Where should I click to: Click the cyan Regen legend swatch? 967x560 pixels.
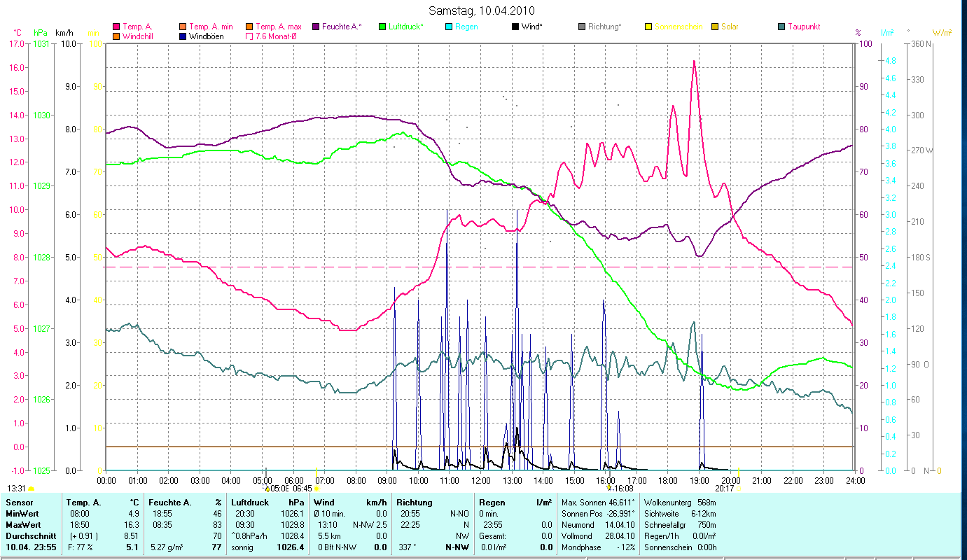pos(448,27)
